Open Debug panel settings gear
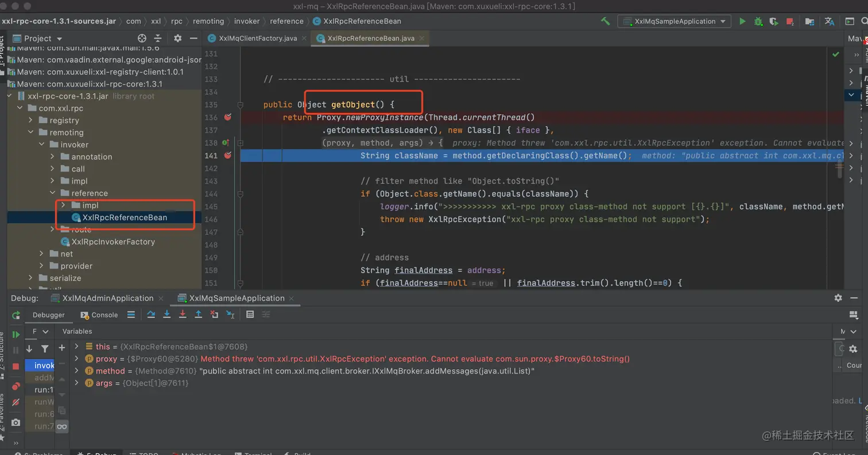The image size is (868, 455). [x=838, y=298]
